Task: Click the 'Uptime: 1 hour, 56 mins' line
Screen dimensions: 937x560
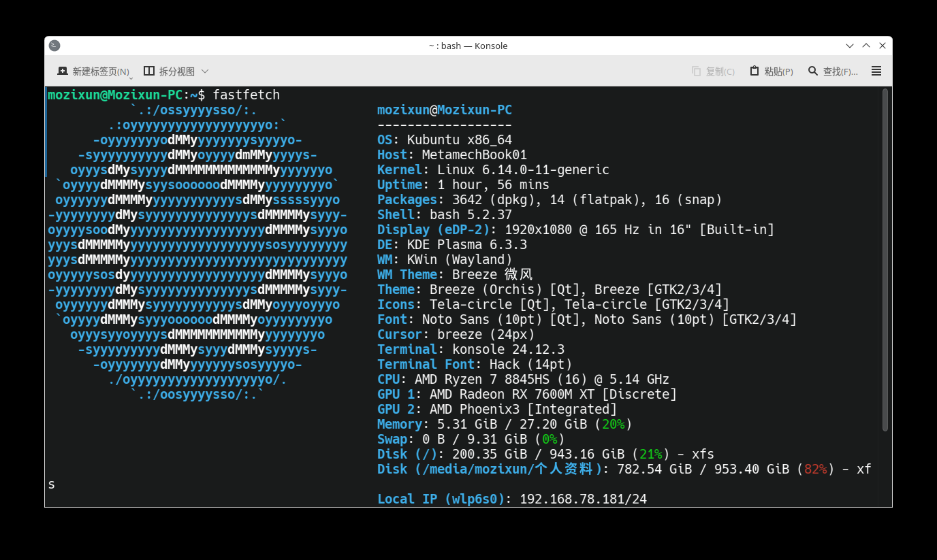Action: click(463, 184)
